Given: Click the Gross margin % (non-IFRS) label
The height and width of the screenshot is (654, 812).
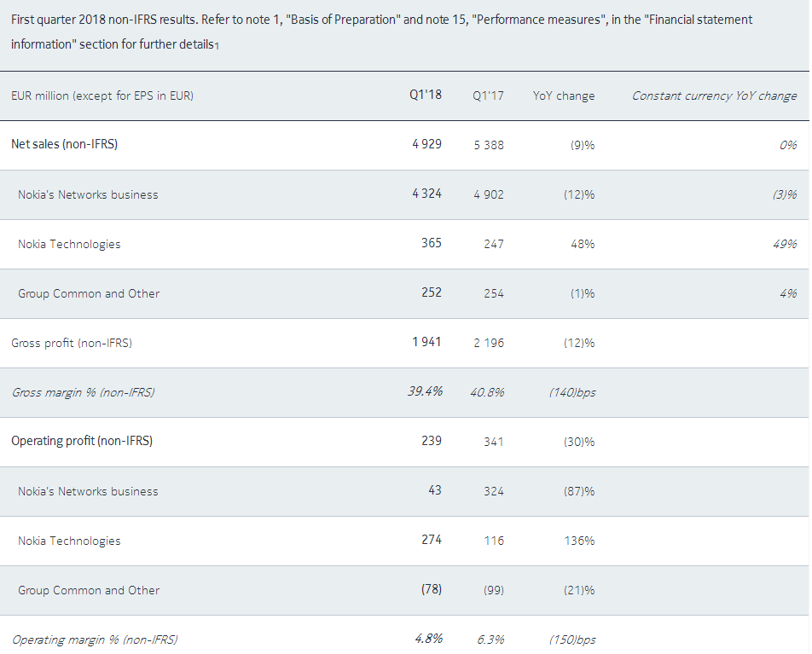Looking at the screenshot, I should (x=83, y=392).
